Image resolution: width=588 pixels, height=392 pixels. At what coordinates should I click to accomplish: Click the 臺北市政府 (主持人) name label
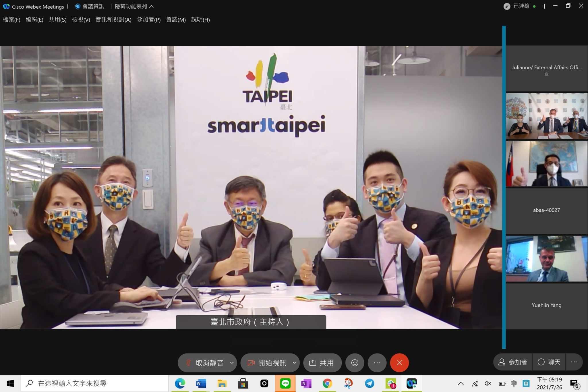point(251,322)
